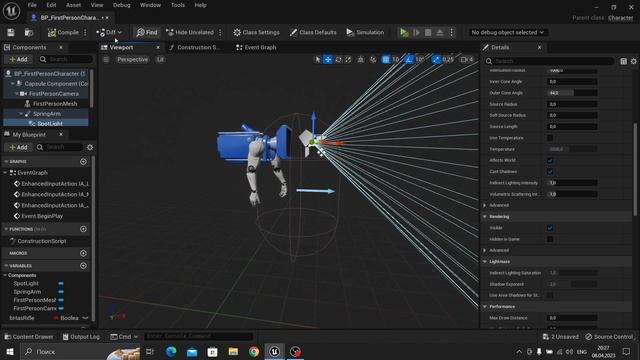
Task: Click the Outer Cone Angle value slider
Action: 572,93
